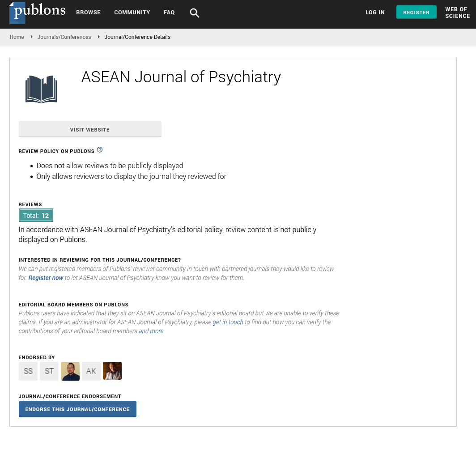Screen dimensions: 476x454
Task: View the last endorser photo after AK
Action: point(112,371)
